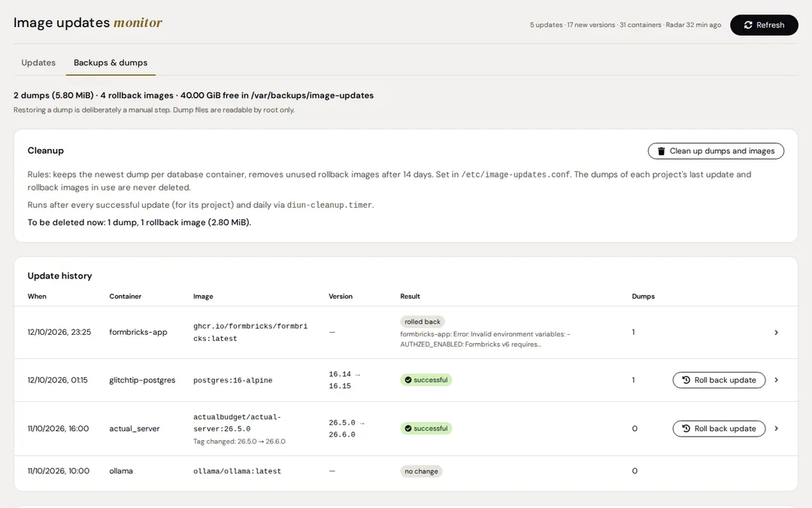This screenshot has height=508, width=812.
Task: Click the header stats '5 updates · 17 new versions'
Action: tap(625, 25)
